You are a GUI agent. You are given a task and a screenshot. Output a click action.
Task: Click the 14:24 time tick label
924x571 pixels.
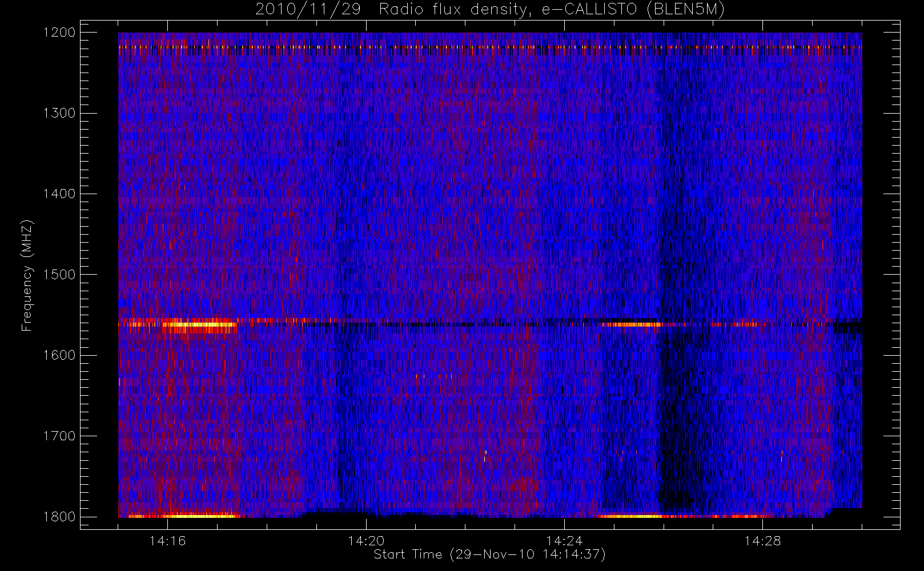click(564, 541)
